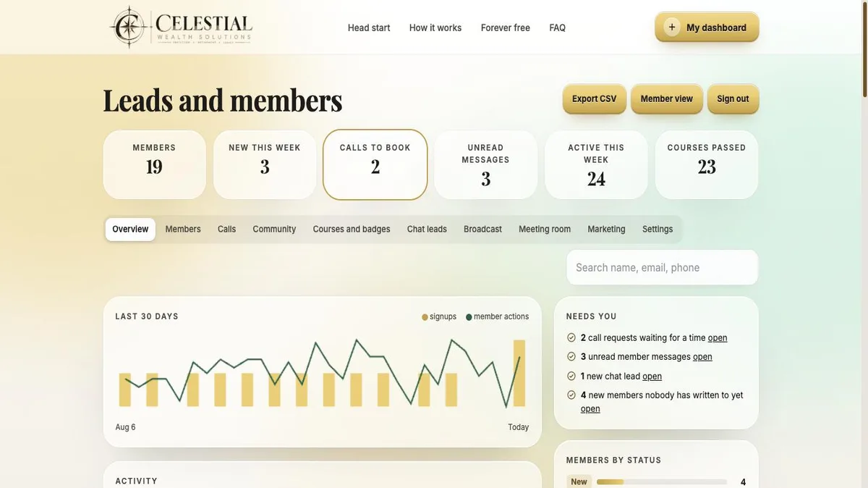Click the "Last 30 days" chart heading
The image size is (868, 488).
(x=147, y=316)
